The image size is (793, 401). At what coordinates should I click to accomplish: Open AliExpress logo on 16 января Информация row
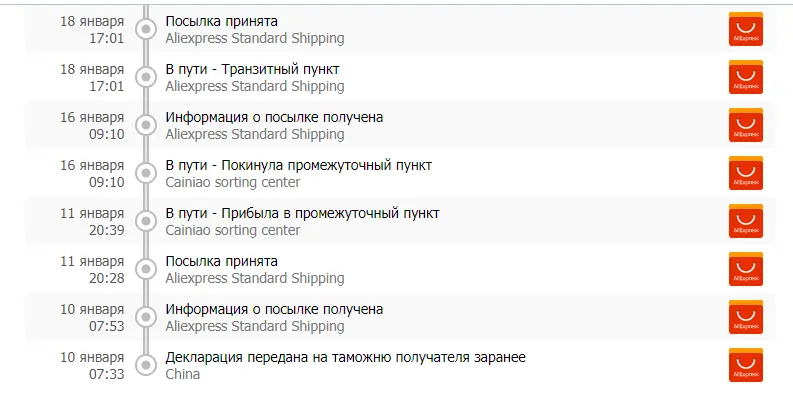[x=745, y=125]
